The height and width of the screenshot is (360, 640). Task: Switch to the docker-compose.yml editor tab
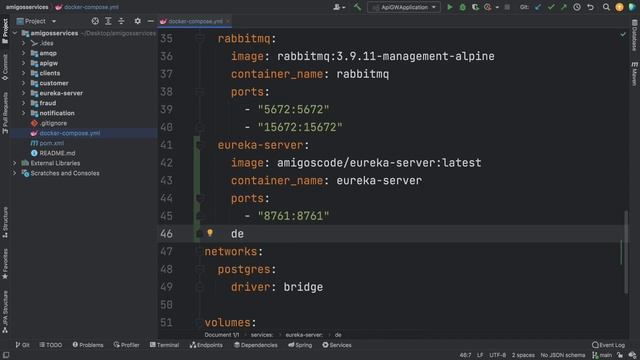tap(195, 21)
